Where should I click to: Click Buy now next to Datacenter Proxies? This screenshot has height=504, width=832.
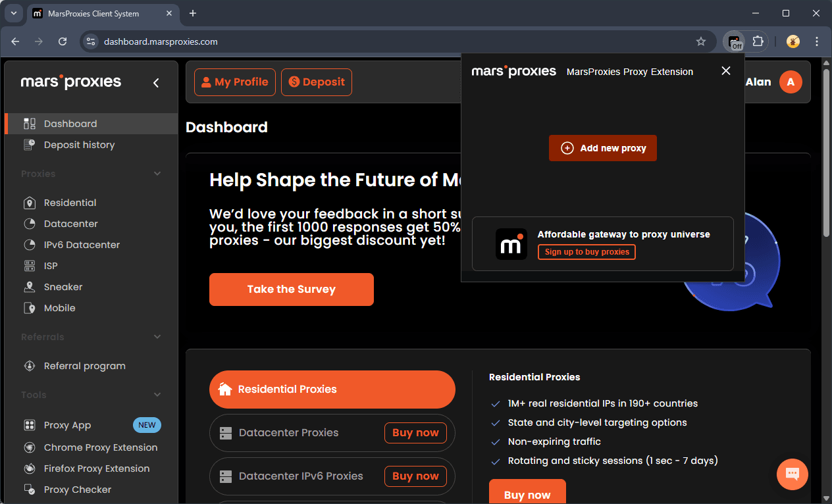pyautogui.click(x=415, y=433)
